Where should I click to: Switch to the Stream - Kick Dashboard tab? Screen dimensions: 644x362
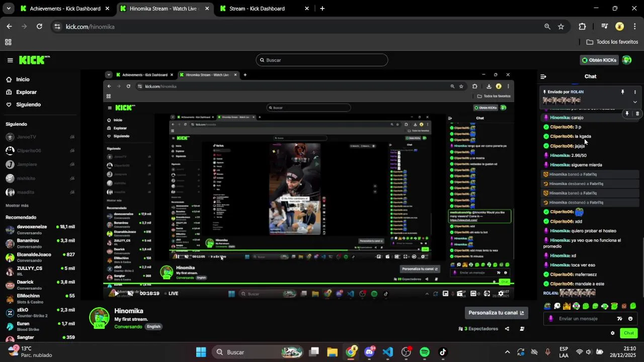(x=265, y=9)
